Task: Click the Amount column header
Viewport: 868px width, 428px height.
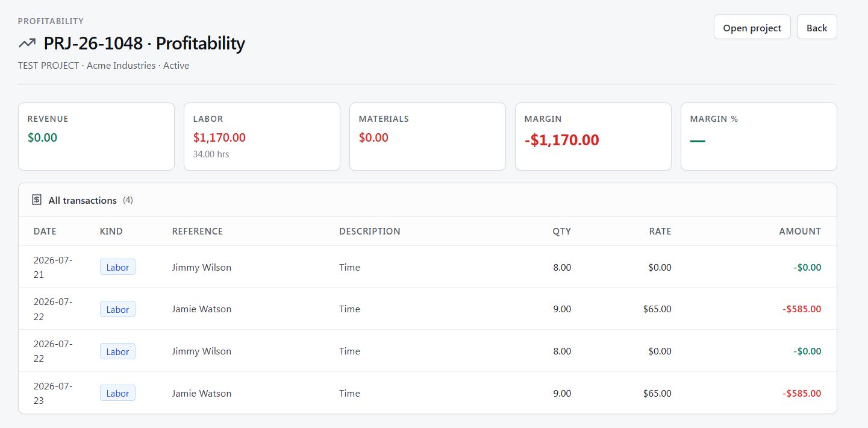Action: [800, 231]
